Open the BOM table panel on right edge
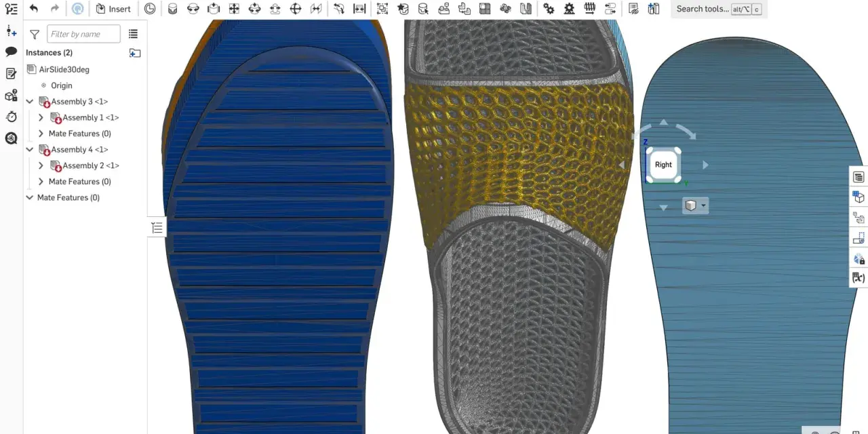The image size is (868, 434). [859, 177]
